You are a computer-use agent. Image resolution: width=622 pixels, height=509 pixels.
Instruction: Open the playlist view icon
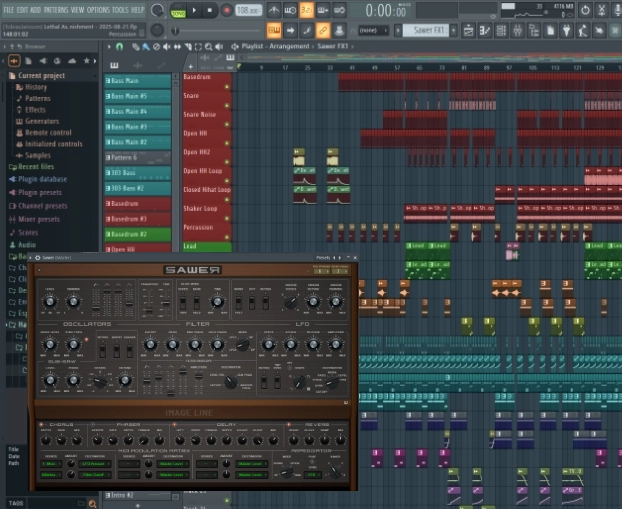tap(468, 31)
